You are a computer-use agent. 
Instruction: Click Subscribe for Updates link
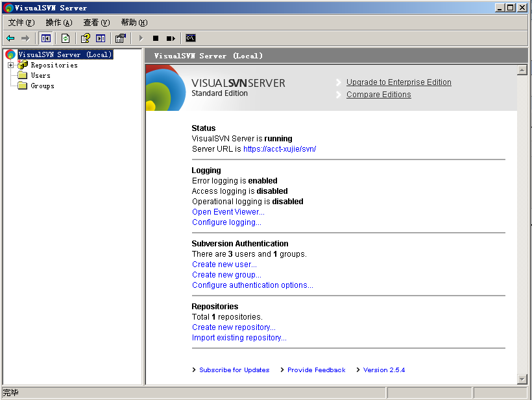234,370
